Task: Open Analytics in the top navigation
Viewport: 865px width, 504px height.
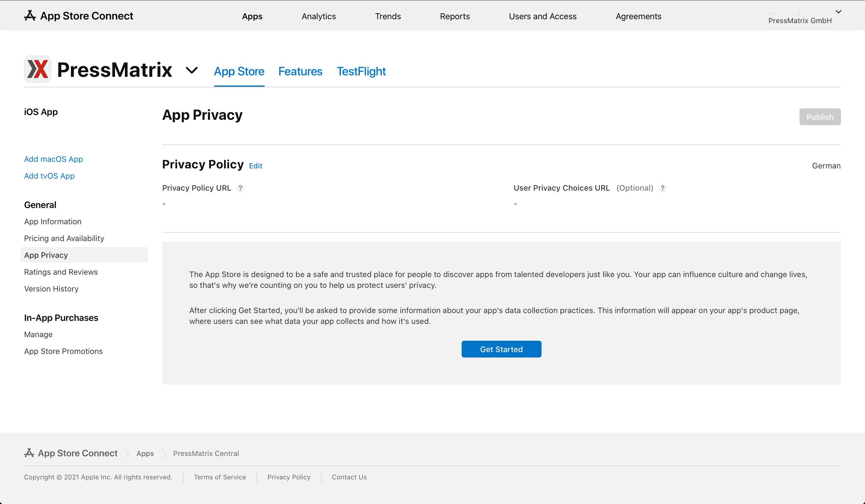Action: tap(319, 16)
